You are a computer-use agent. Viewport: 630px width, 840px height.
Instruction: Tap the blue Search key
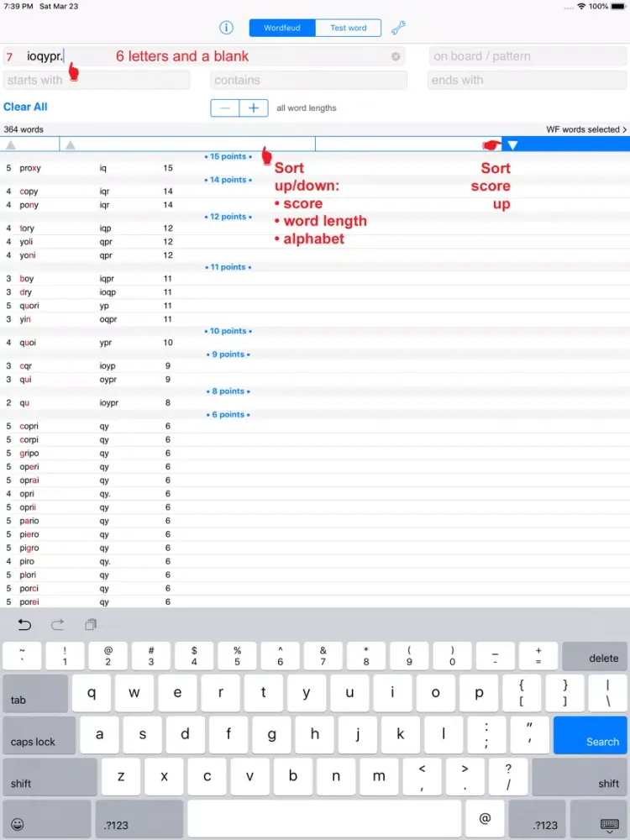click(590, 735)
